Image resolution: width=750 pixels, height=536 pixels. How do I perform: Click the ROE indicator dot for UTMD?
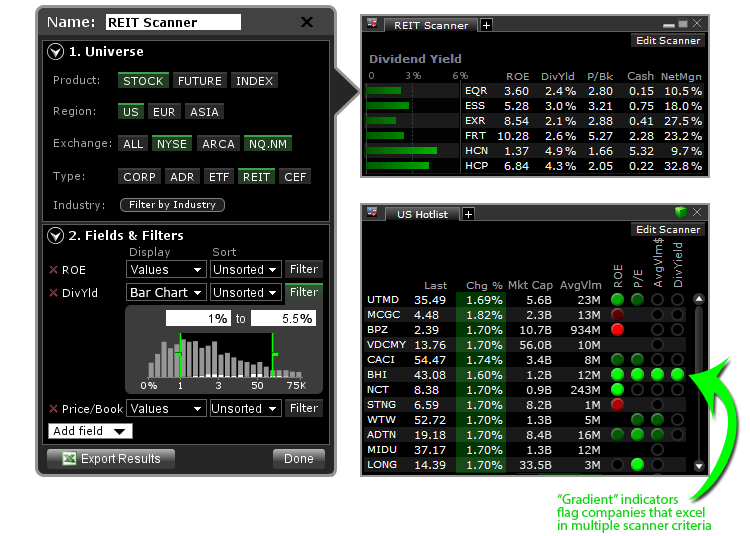[x=618, y=300]
